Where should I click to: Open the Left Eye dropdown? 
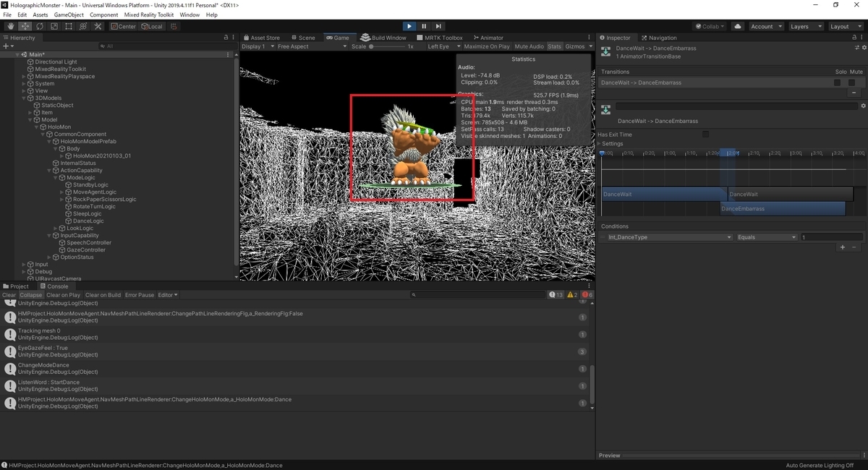click(443, 46)
